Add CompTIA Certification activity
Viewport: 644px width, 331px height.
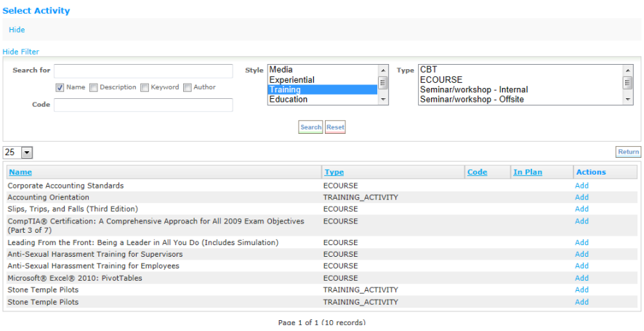point(581,221)
